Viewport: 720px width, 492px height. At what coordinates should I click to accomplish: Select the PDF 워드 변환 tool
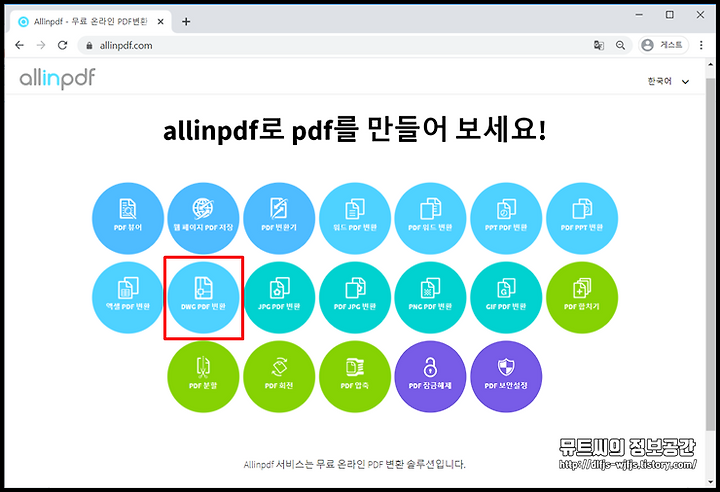pyautogui.click(x=430, y=218)
